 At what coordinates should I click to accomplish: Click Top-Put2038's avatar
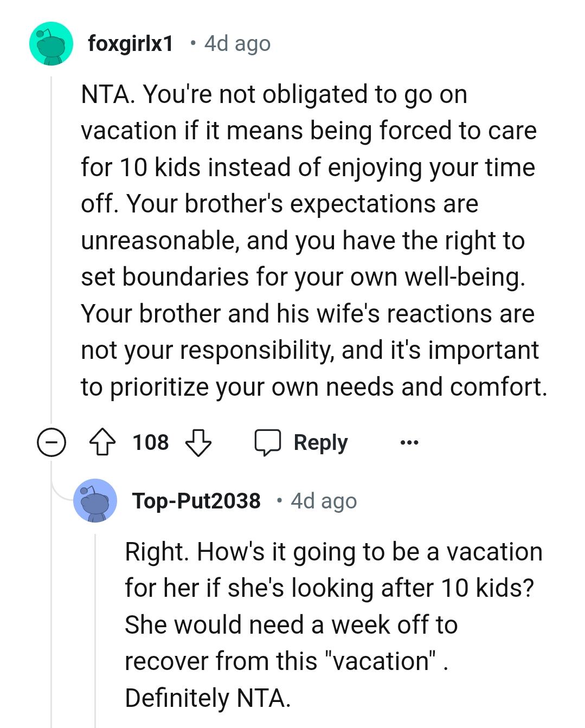click(95, 500)
